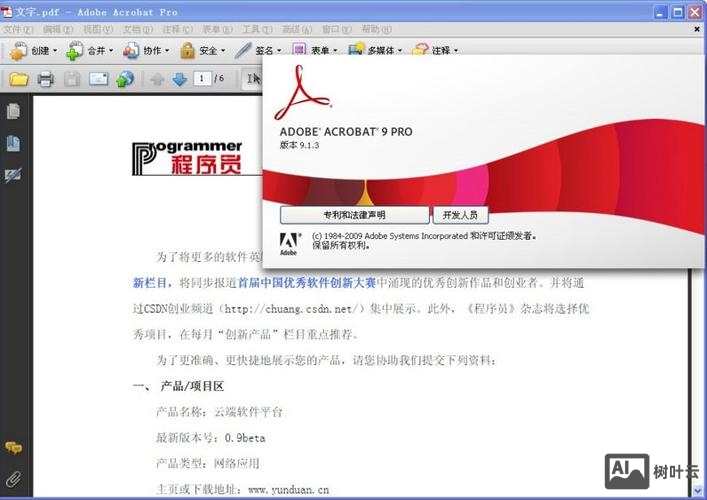Go to previous page with the up arrow

point(157,79)
